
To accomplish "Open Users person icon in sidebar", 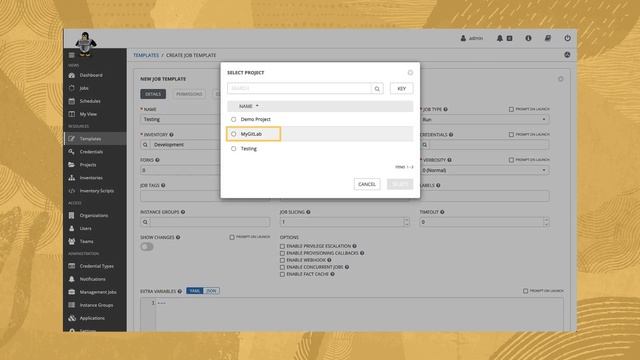I will coord(72,228).
